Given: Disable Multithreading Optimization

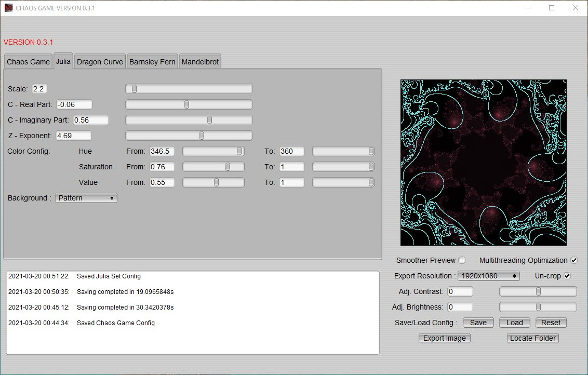Looking at the screenshot, I should tap(574, 260).
